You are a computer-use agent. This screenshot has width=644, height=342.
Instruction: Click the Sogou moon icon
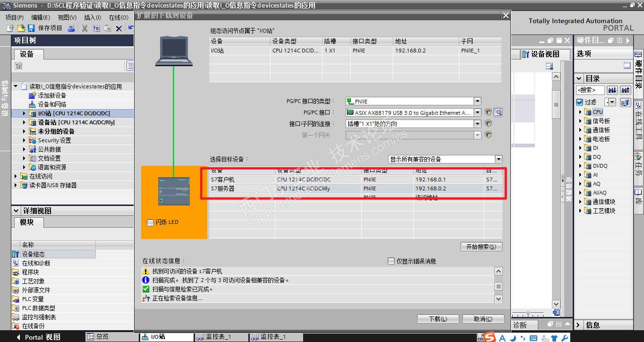512,338
